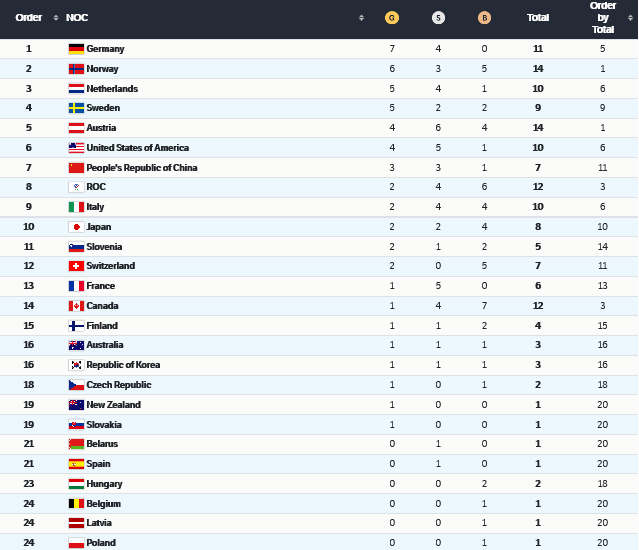Click the Germany flag icon
Screen dimensions: 639x550
tap(76, 49)
